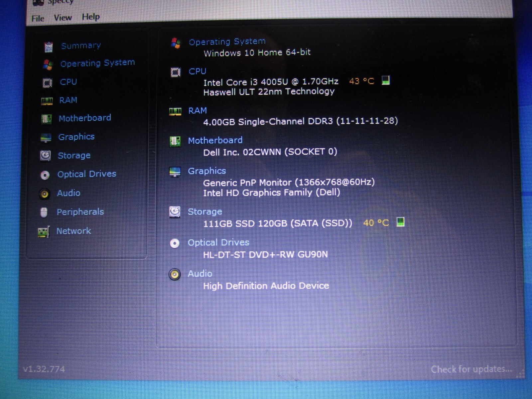Select Summary in the sidebar
The image size is (532, 399).
pyautogui.click(x=81, y=46)
